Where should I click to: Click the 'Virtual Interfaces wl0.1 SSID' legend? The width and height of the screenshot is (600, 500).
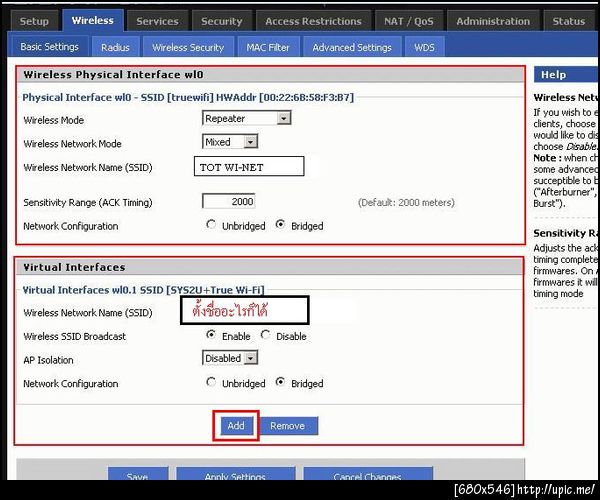coord(143,290)
